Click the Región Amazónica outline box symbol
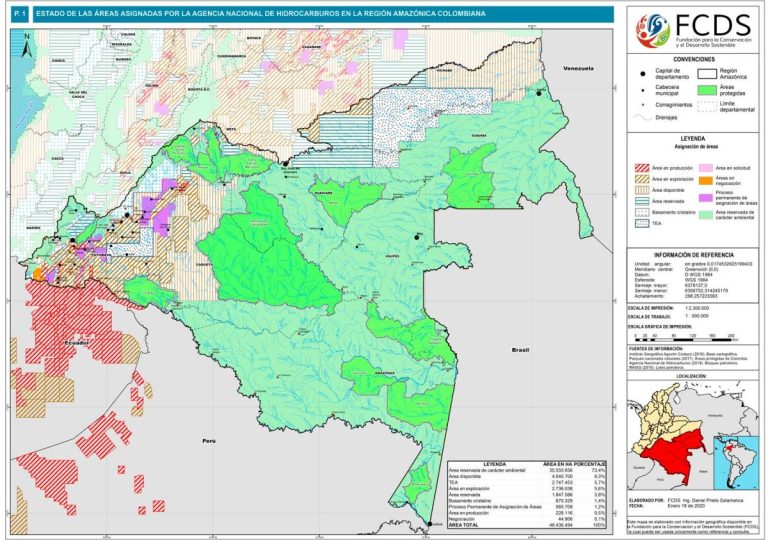Viewport: 768px width, 540px height. click(x=705, y=73)
